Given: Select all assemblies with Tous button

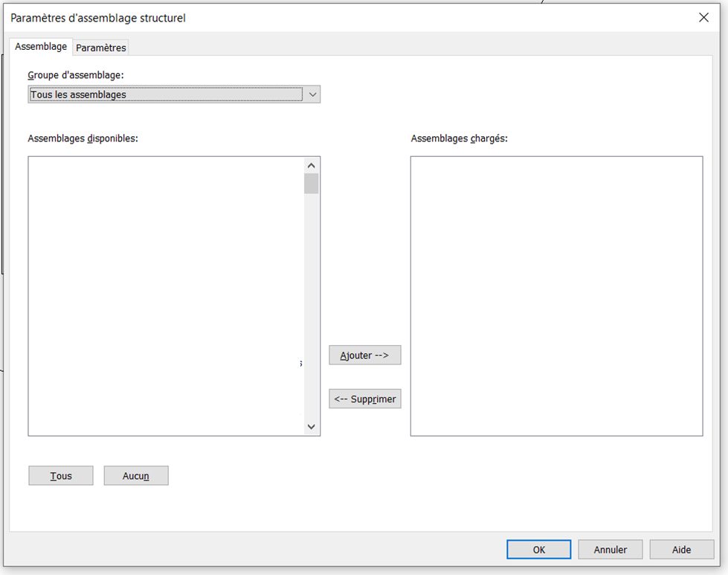Looking at the screenshot, I should pyautogui.click(x=61, y=476).
